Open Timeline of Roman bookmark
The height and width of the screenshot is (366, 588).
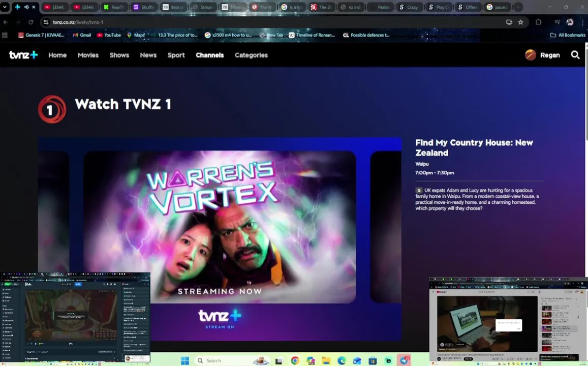(x=312, y=35)
